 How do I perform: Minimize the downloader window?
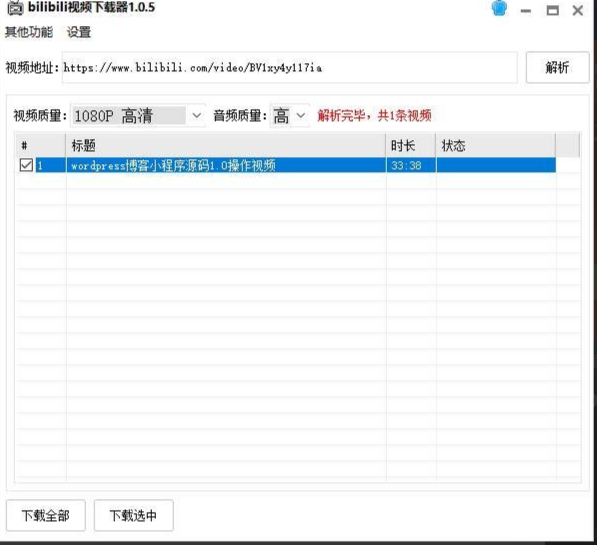[526, 11]
